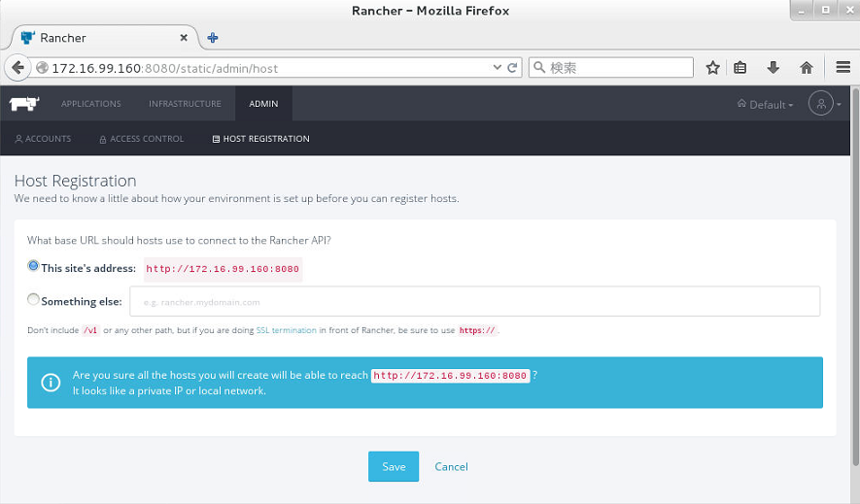Reload the page with the refresh icon

pyautogui.click(x=512, y=67)
